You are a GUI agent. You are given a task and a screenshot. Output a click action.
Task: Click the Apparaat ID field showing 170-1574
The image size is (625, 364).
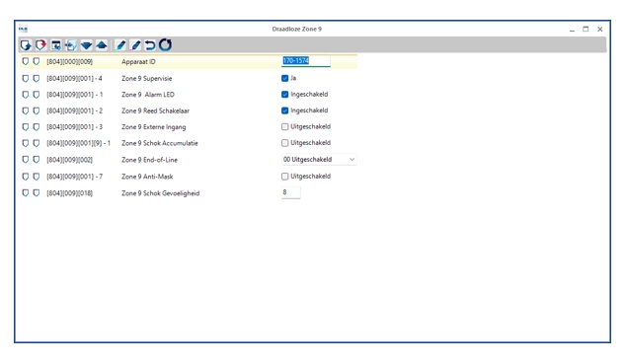tap(306, 61)
